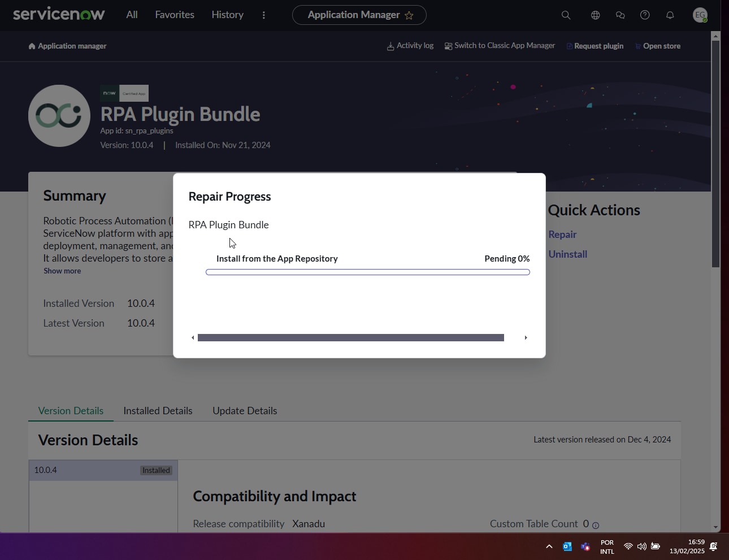Switch to the Version Details tab
Viewport: 729px width, 560px height.
click(x=71, y=411)
